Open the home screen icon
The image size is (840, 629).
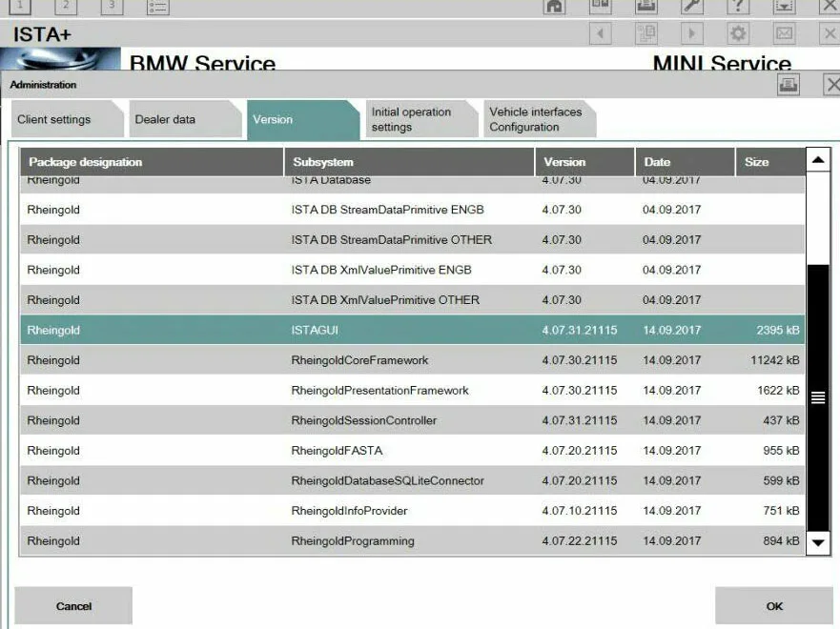555,6
